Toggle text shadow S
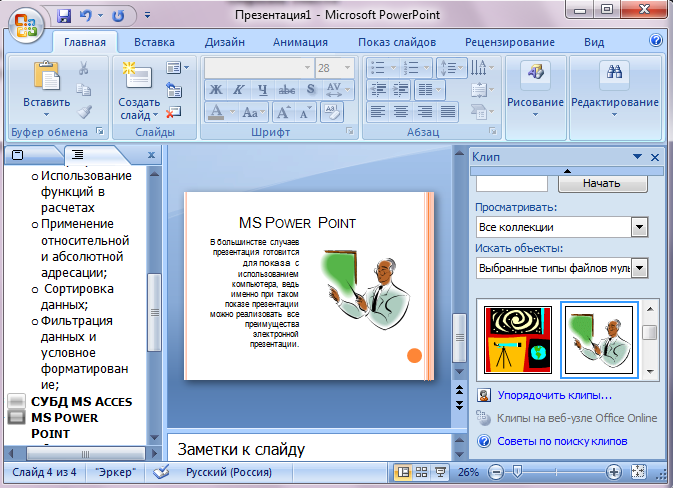This screenshot has width=673, height=488. click(311, 90)
